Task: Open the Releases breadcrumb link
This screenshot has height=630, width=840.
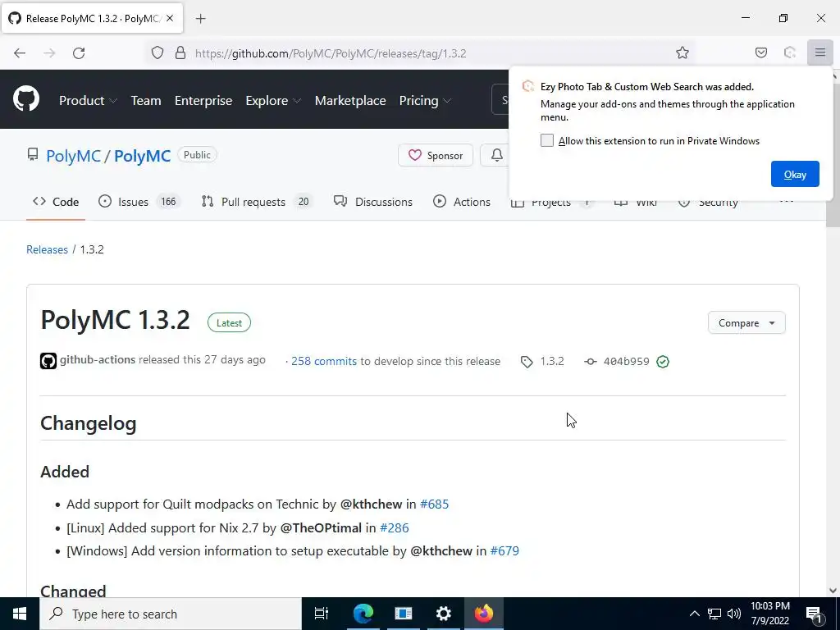Action: point(47,249)
